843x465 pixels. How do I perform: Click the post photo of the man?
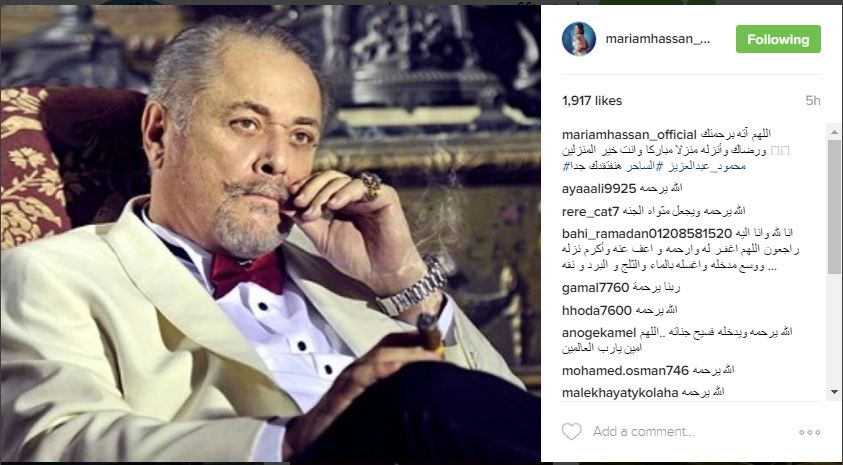pyautogui.click(x=270, y=233)
